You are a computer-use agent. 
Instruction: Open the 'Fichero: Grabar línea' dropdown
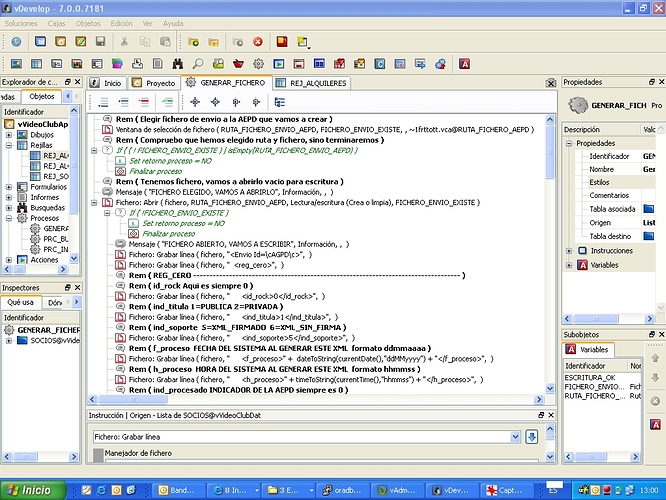(515, 437)
